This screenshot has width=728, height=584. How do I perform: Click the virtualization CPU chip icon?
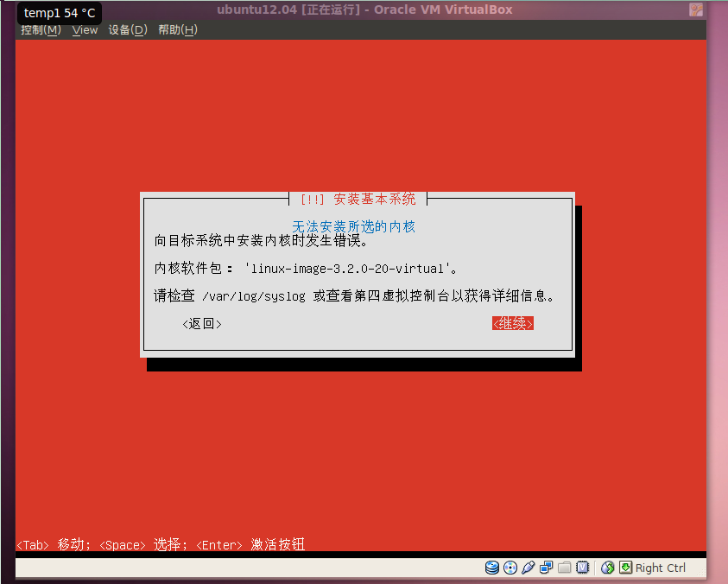[582, 568]
